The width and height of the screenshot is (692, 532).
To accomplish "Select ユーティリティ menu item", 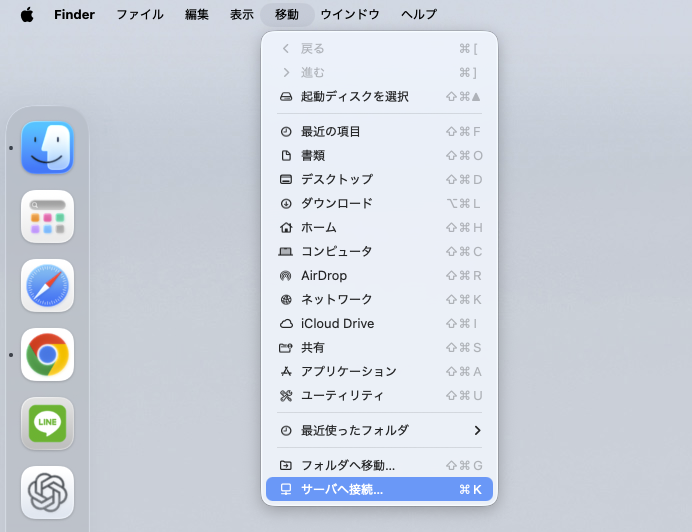I will coord(342,395).
